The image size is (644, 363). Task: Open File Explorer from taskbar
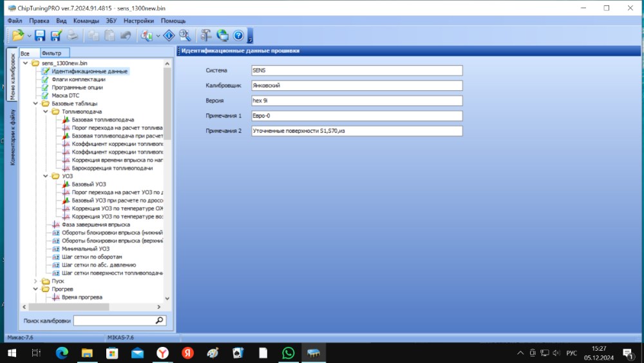(x=87, y=353)
